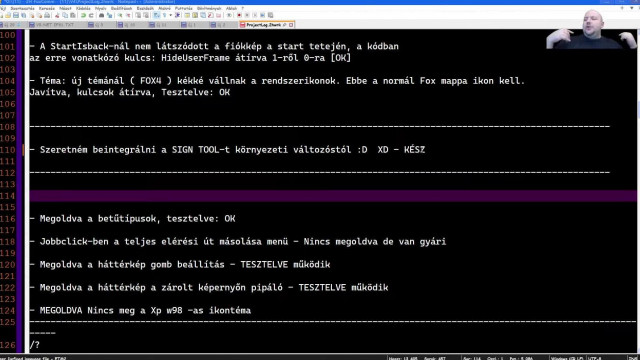Toggle the highlighted Word Wrap toolbar icon
This screenshot has height=360, width=640.
pos(156,16)
